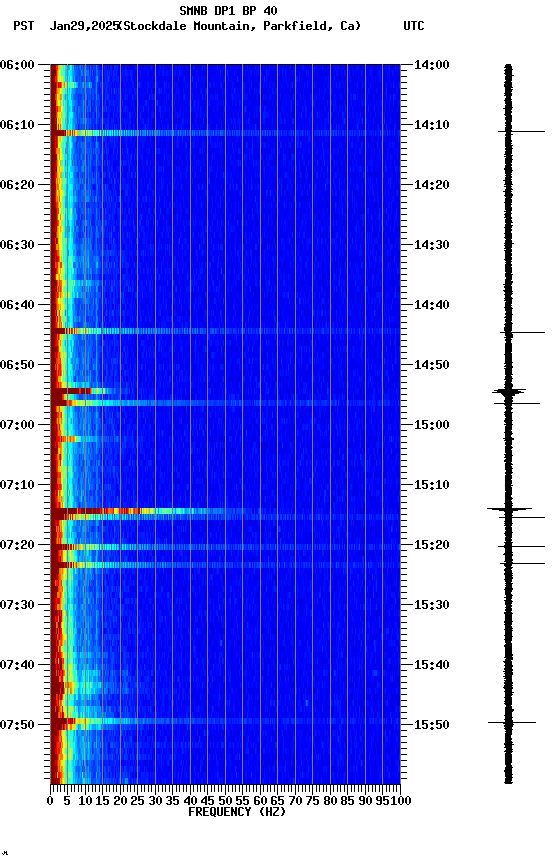Click the '14:10' UTC time label
The image size is (552, 864).
431,125
